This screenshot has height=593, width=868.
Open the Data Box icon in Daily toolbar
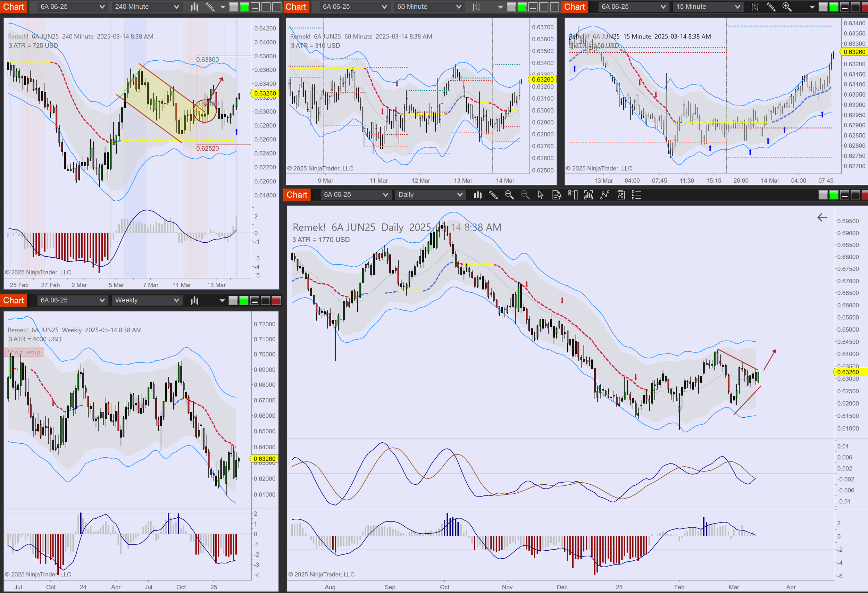point(557,195)
